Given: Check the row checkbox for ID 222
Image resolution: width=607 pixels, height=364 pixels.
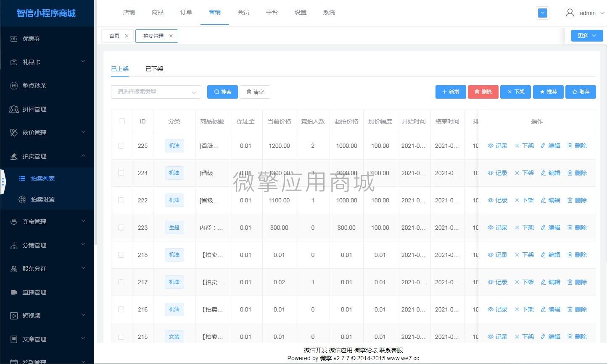Looking at the screenshot, I should (121, 200).
